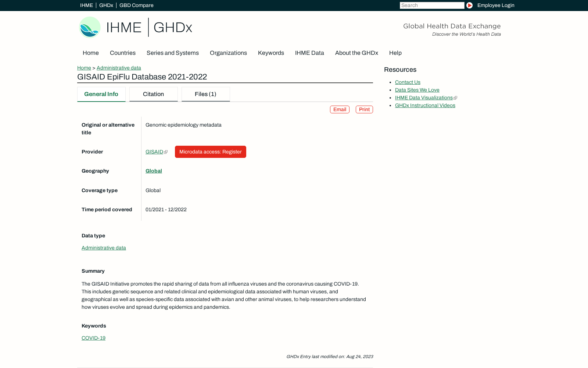Open the COVID-19 keyword link
Image resolution: width=588 pixels, height=368 pixels.
93,338
